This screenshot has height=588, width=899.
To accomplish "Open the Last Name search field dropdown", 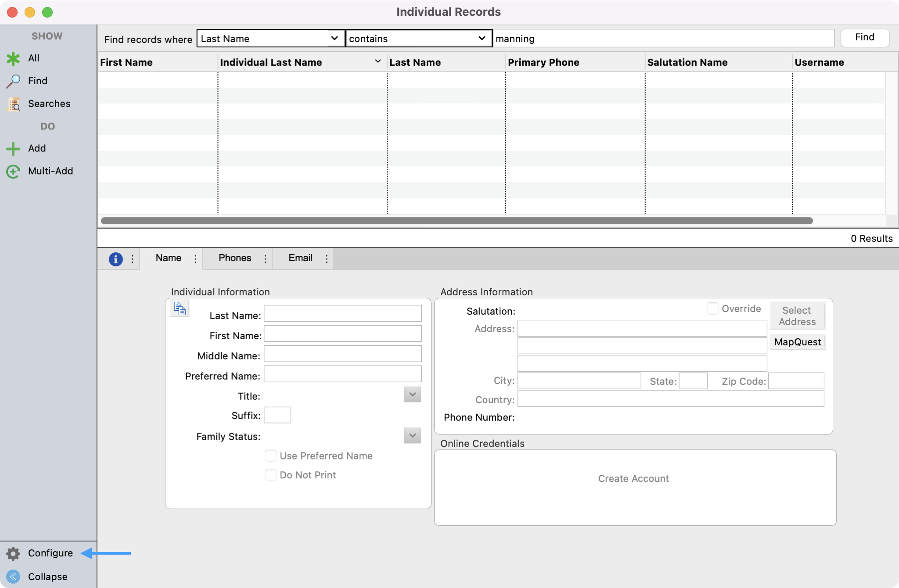I will click(x=334, y=39).
